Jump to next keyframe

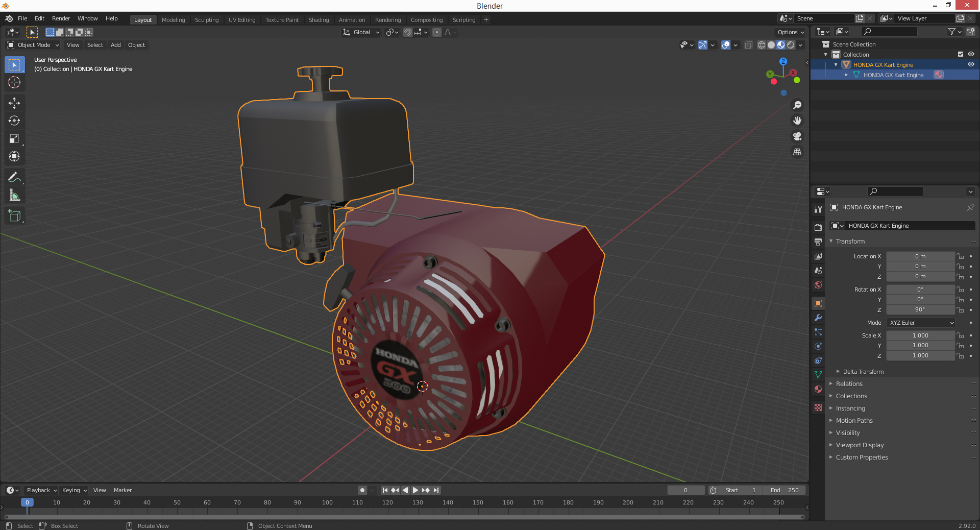coord(426,490)
